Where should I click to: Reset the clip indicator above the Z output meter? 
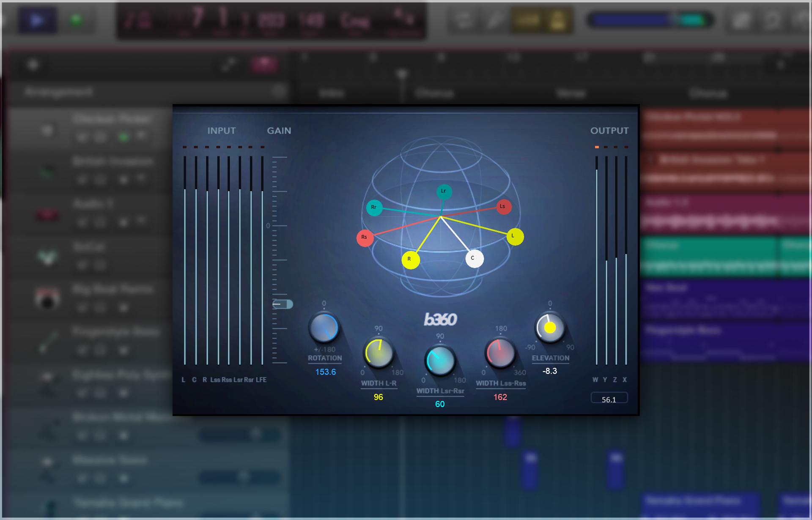coord(616,147)
